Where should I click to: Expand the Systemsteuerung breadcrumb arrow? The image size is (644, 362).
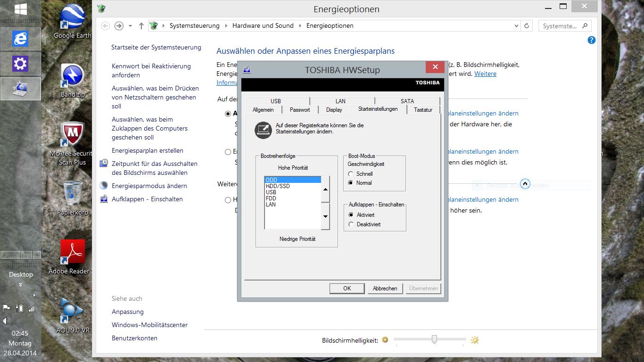(x=226, y=26)
